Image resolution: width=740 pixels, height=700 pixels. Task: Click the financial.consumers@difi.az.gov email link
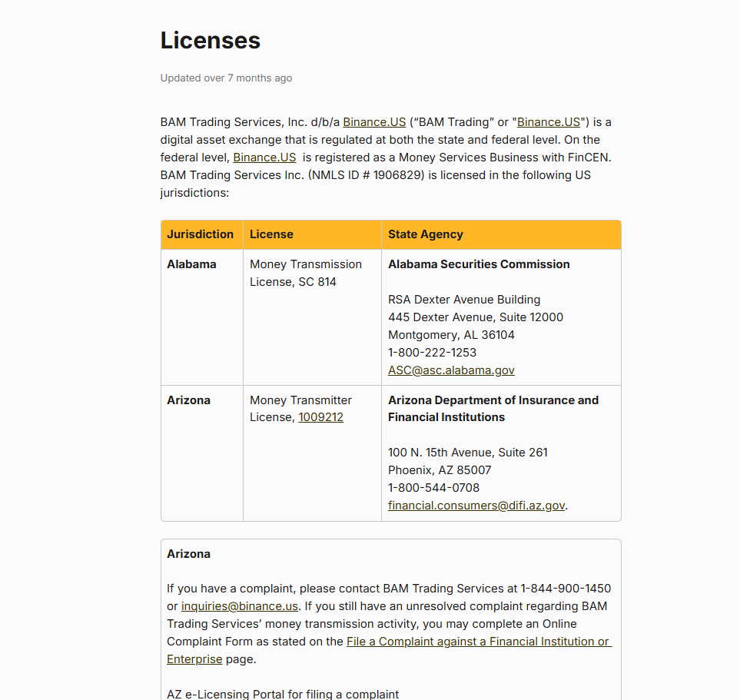(x=476, y=506)
